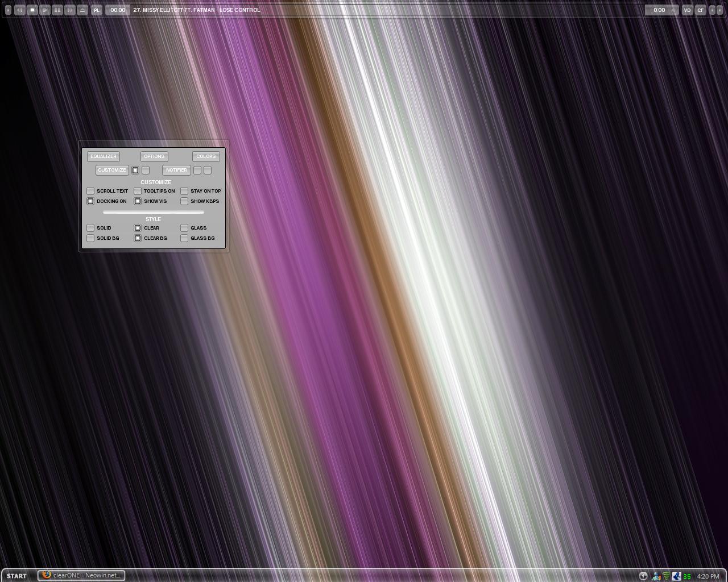
Task: Enable the Stay On Top option
Action: pyautogui.click(x=184, y=191)
